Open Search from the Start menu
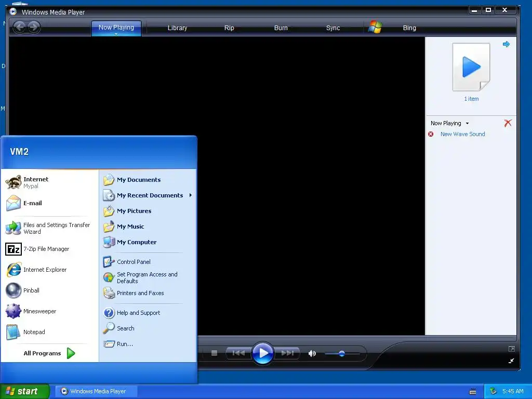This screenshot has width=532, height=399. tap(148, 328)
